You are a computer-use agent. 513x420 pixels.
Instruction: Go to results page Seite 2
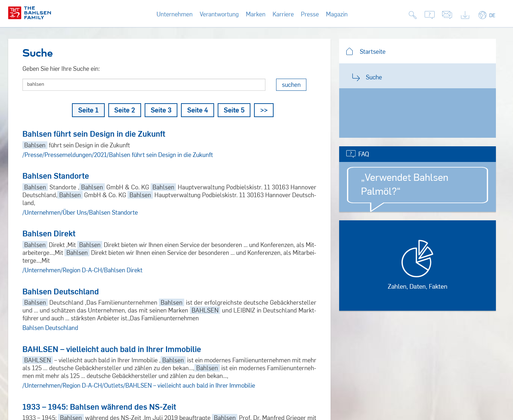125,110
